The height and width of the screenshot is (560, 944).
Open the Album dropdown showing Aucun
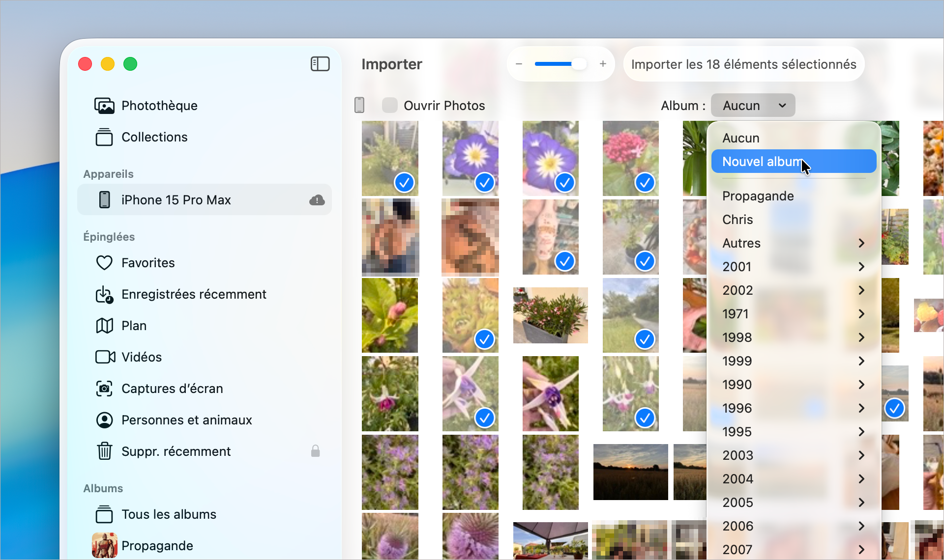pos(753,105)
